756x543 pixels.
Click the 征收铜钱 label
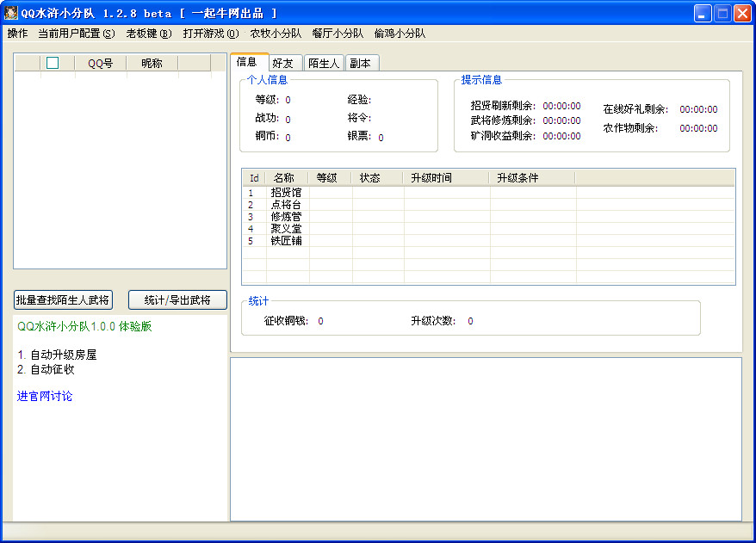[286, 321]
